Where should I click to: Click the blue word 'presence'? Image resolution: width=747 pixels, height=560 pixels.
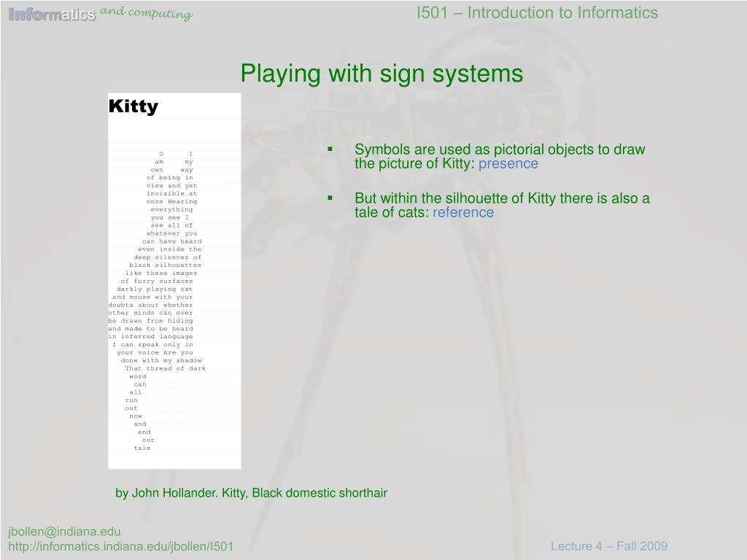(508, 163)
